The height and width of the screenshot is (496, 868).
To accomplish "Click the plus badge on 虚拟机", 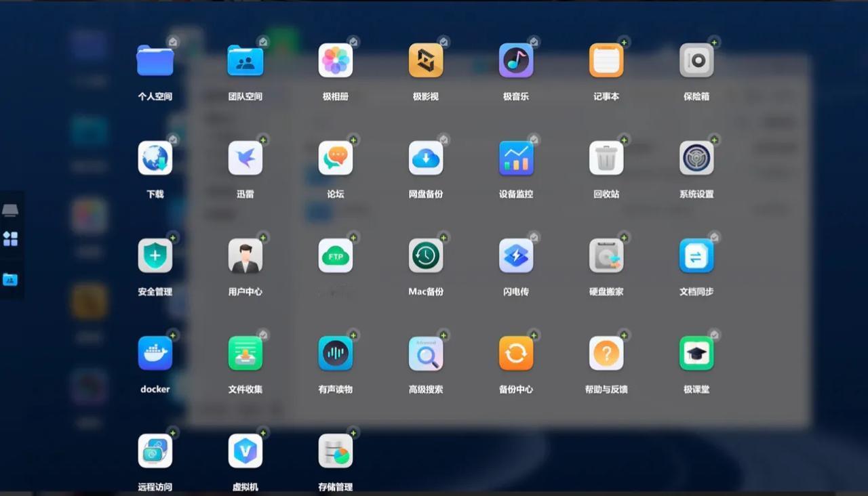I will (x=263, y=432).
